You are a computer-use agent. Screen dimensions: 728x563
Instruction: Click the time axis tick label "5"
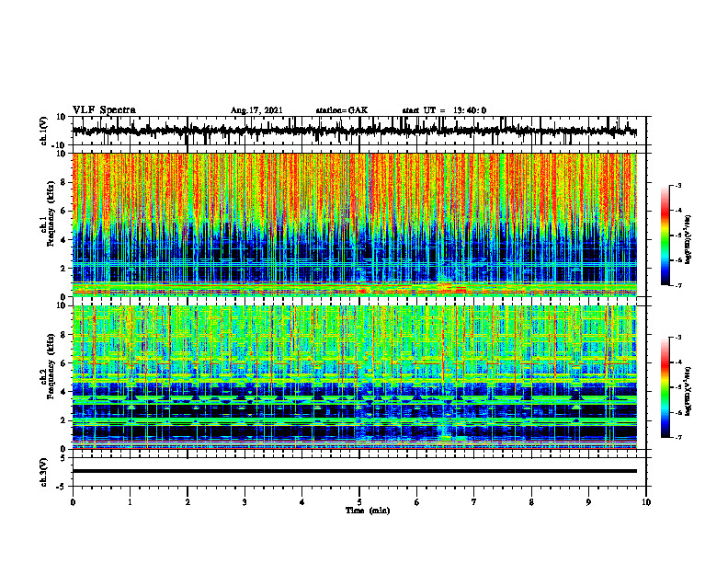[359, 502]
